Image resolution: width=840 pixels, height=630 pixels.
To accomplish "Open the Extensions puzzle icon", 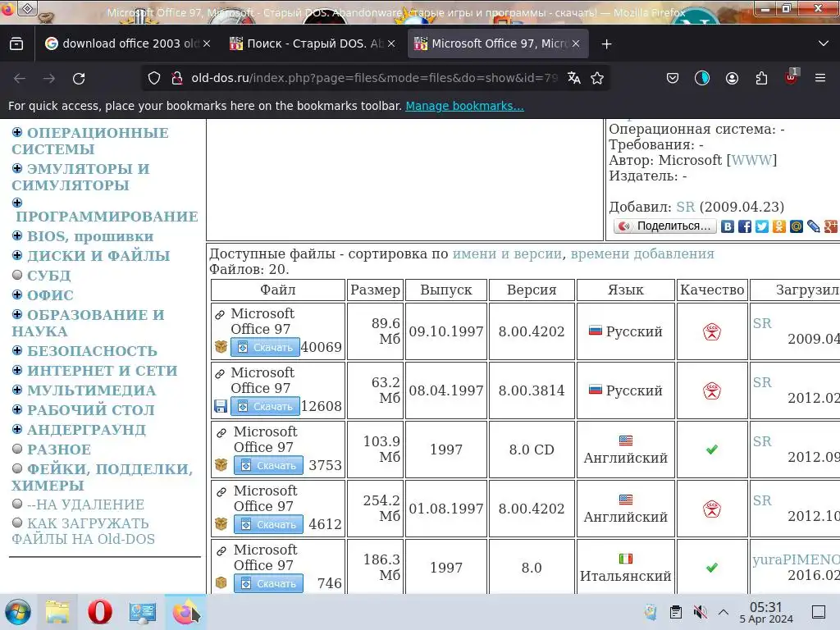I will pos(761,78).
